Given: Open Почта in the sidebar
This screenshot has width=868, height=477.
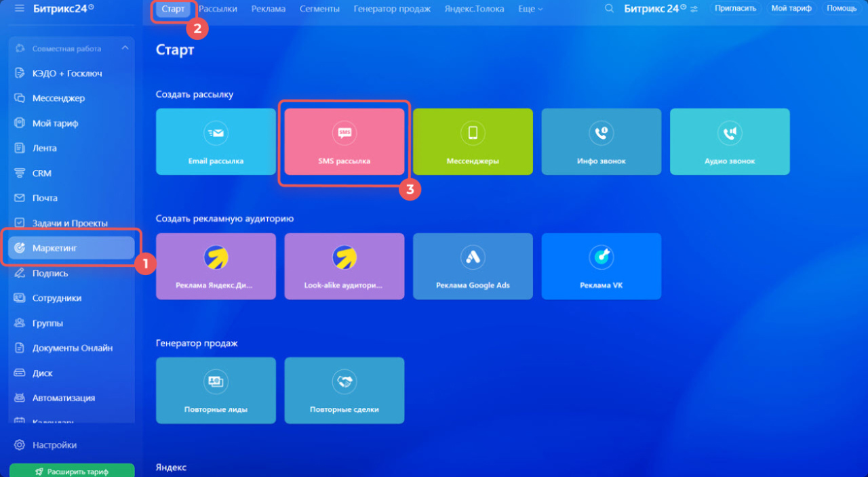Looking at the screenshot, I should click(71, 198).
